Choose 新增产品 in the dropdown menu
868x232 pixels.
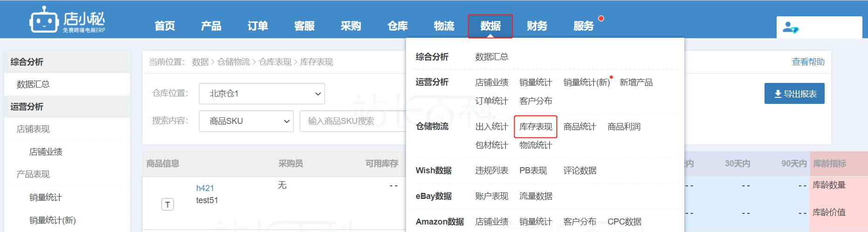(636, 82)
